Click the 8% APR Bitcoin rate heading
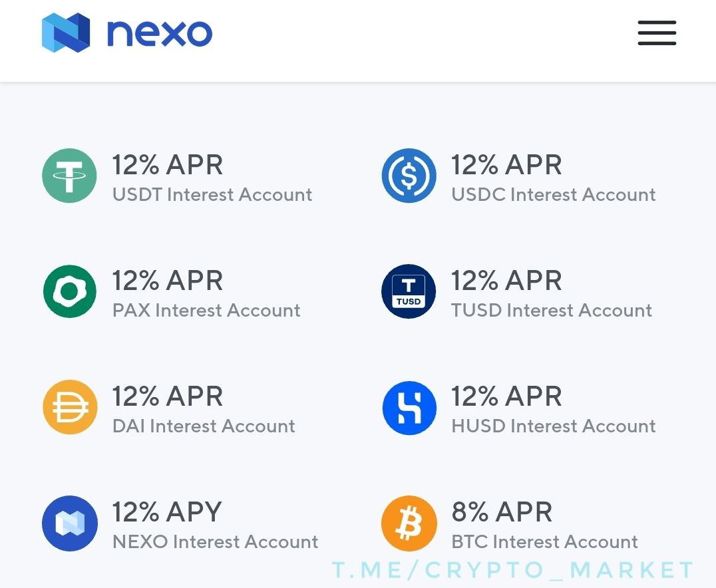The width and height of the screenshot is (716, 588). 502,512
